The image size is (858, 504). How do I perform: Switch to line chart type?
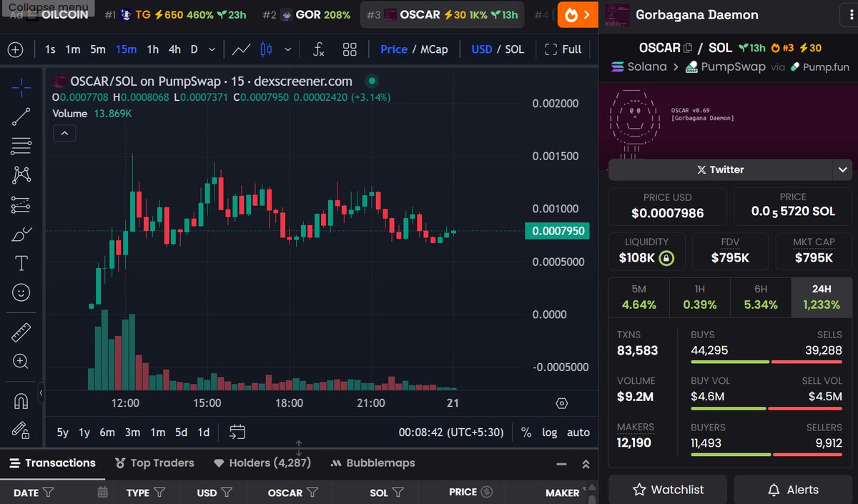[x=242, y=49]
